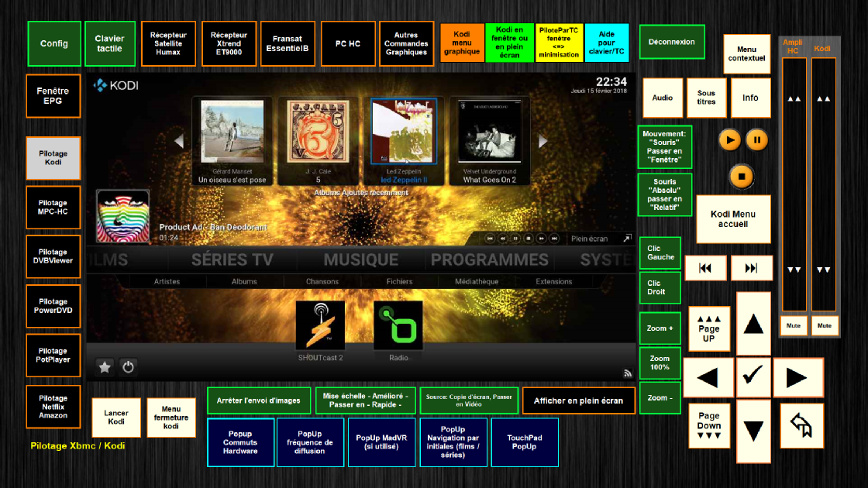Confirm with the checkmark OK button

[753, 378]
